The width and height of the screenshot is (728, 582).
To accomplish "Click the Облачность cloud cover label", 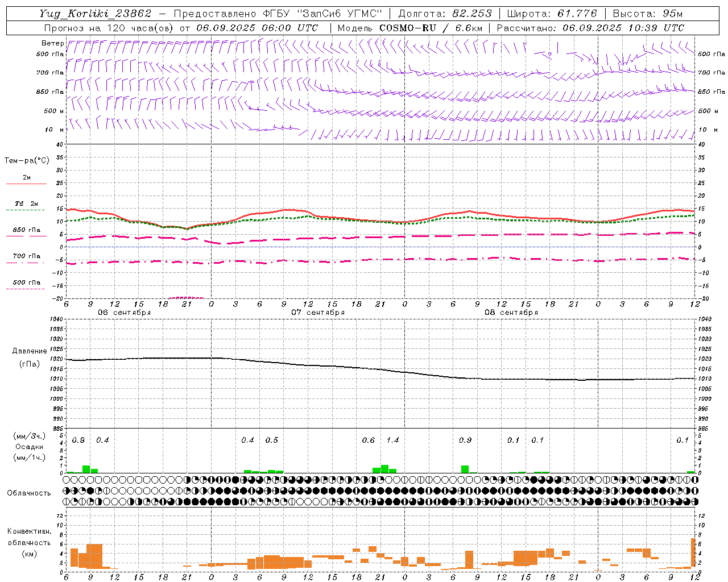I will point(29,493).
